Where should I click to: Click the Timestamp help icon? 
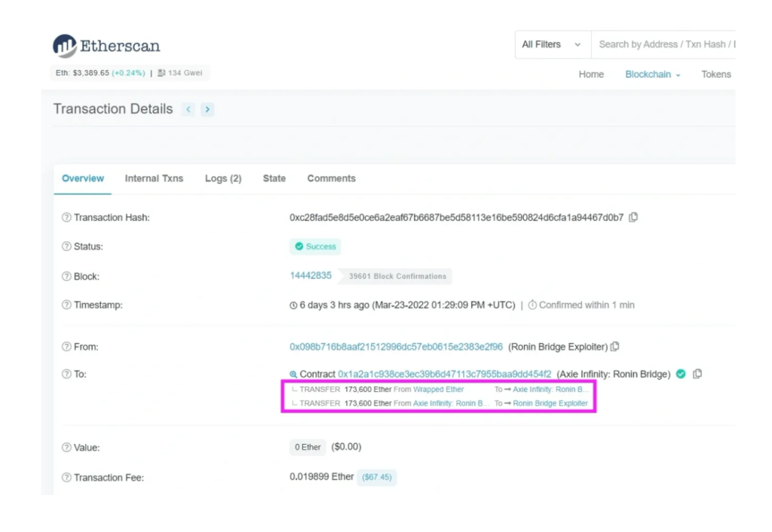coord(66,305)
